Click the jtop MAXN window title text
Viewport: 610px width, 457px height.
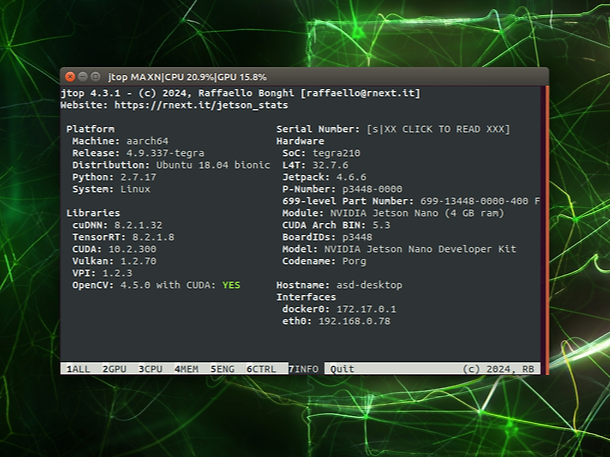[x=188, y=77]
